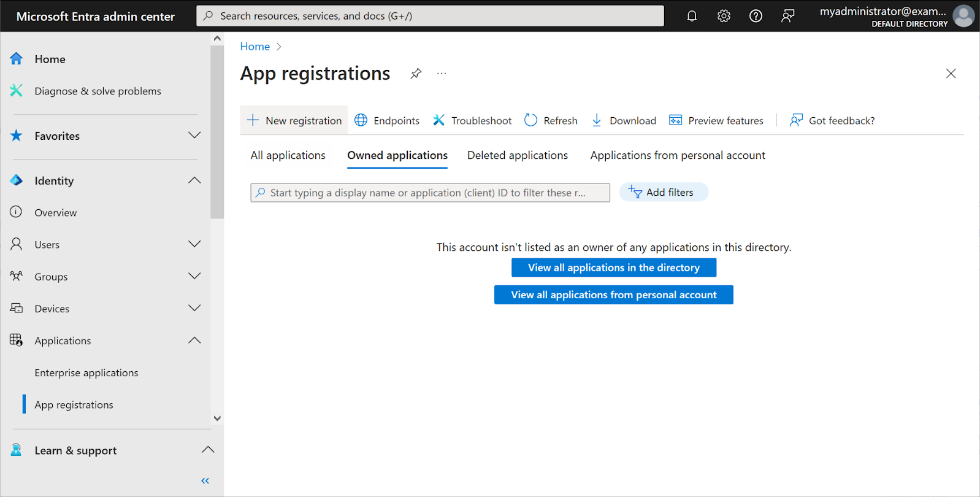Screen dimensions: 980x497
Task: Click the Identity diamond icon
Action: click(16, 180)
